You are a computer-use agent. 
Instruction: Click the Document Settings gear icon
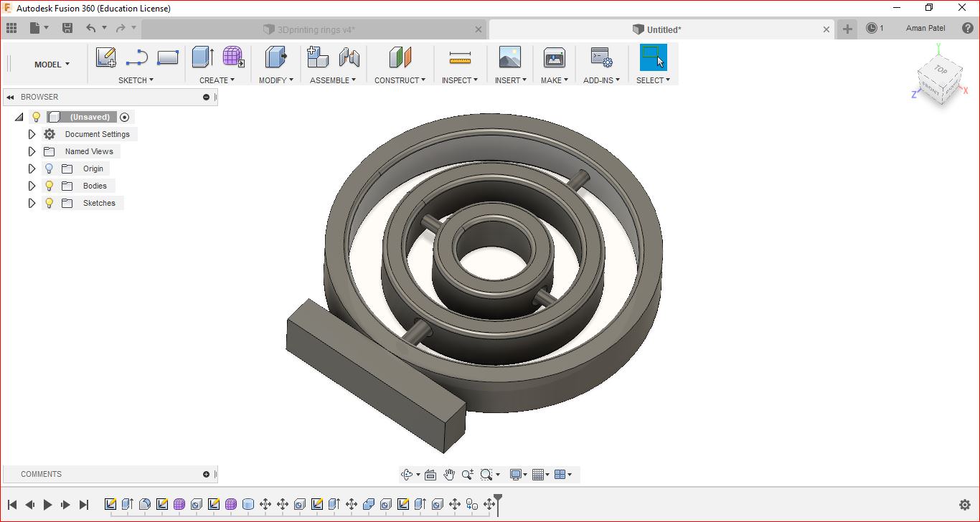coord(50,134)
